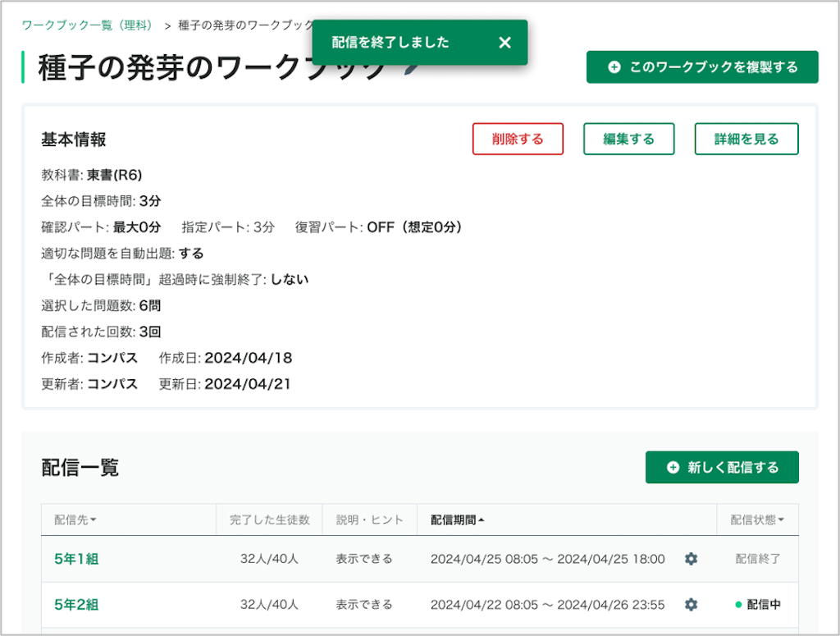
Task: Close the 配信を終了しました notification
Action: 504,43
